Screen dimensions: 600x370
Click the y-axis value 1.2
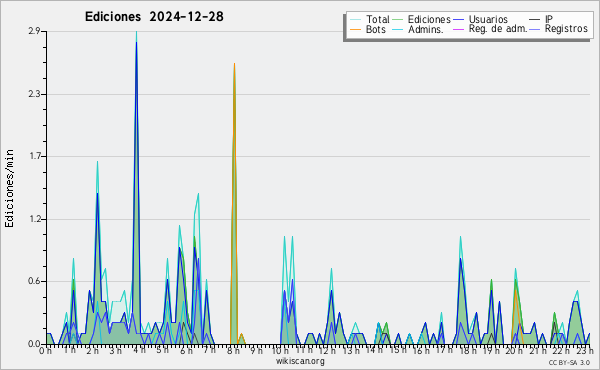click(x=34, y=219)
